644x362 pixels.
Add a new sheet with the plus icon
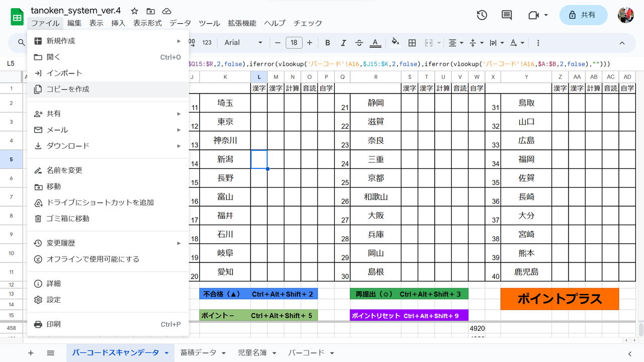coord(31,353)
